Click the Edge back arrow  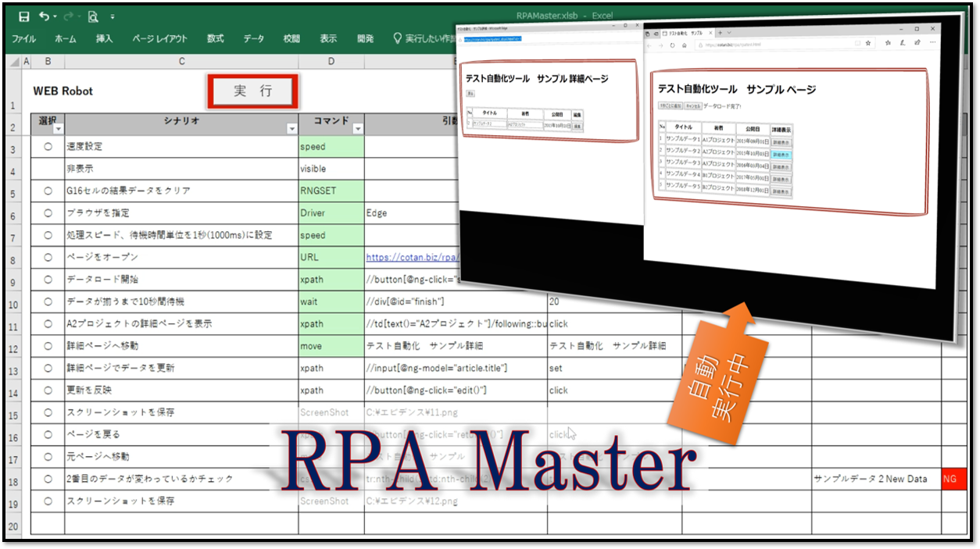click(x=649, y=45)
